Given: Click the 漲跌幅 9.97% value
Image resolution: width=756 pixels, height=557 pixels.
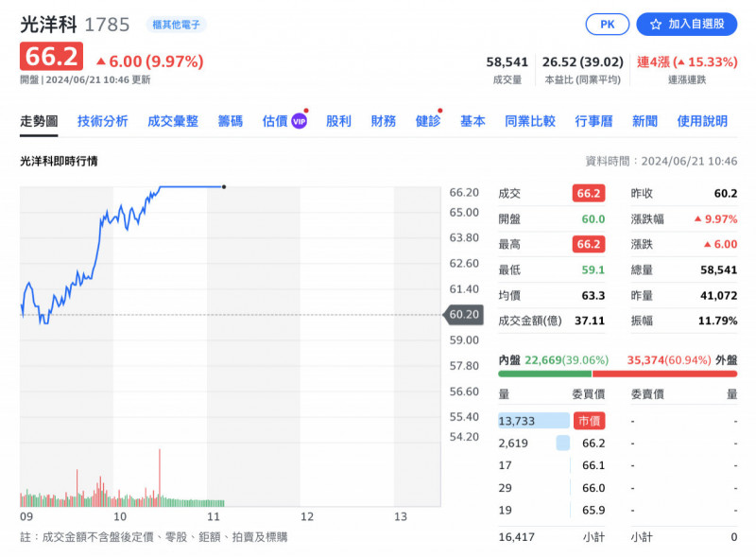Looking at the screenshot, I should coord(716,219).
